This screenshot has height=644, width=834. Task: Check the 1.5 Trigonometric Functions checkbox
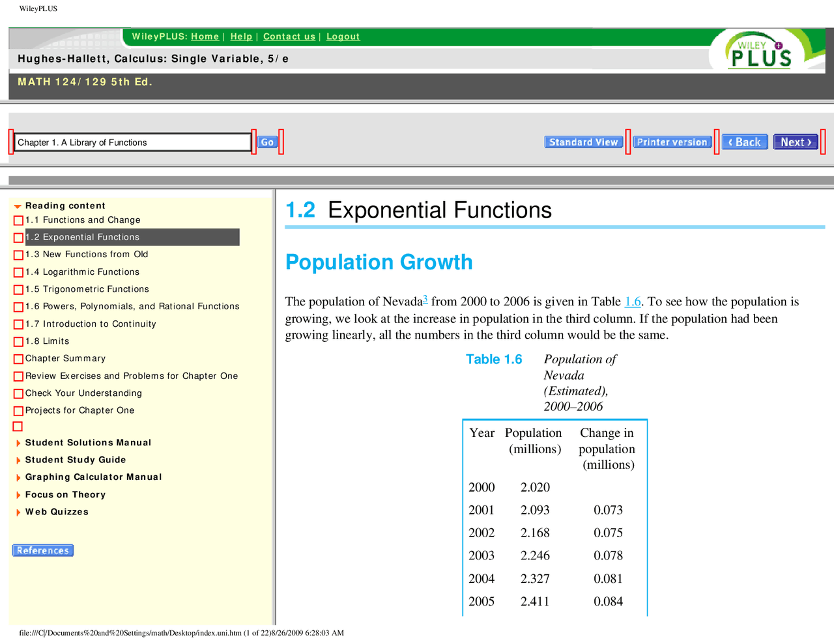(18, 289)
